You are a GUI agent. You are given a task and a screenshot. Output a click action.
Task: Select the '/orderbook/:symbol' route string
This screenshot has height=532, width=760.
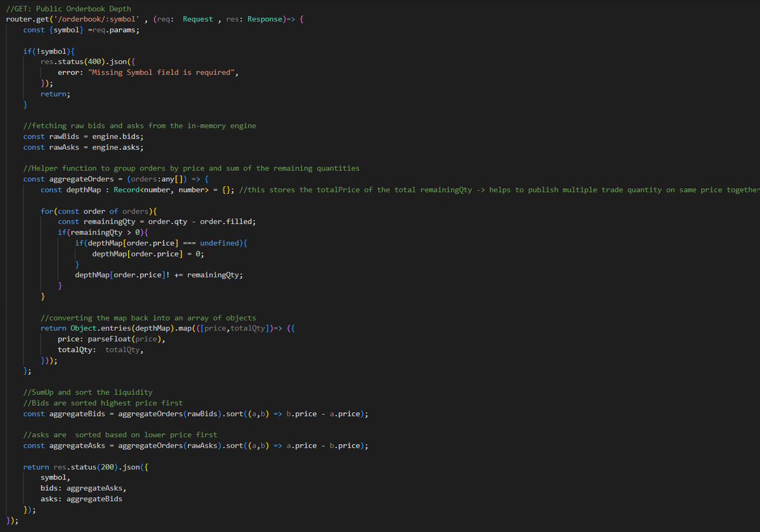point(97,19)
